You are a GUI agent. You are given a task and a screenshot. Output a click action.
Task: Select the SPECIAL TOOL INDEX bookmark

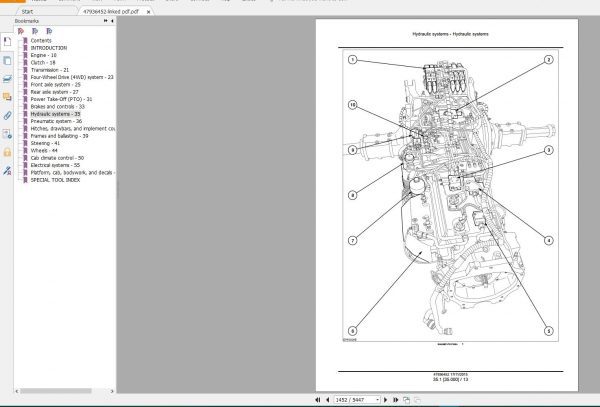pos(60,180)
